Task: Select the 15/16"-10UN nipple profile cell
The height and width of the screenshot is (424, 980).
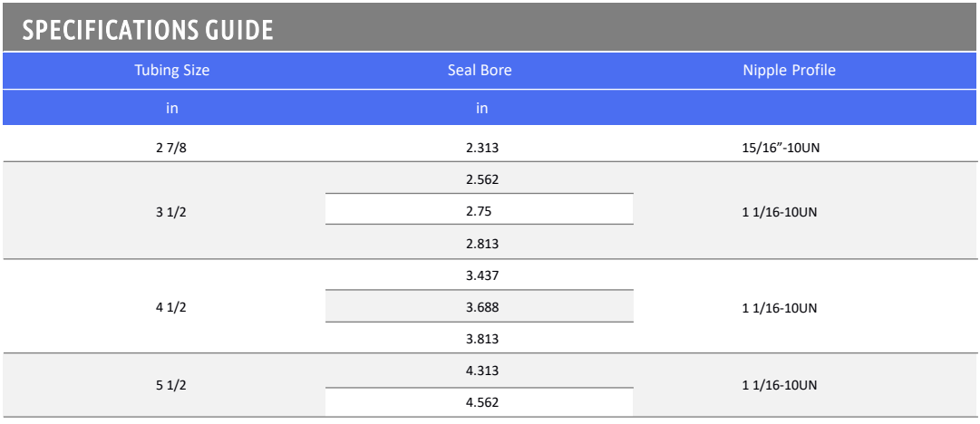Action: pos(779,147)
